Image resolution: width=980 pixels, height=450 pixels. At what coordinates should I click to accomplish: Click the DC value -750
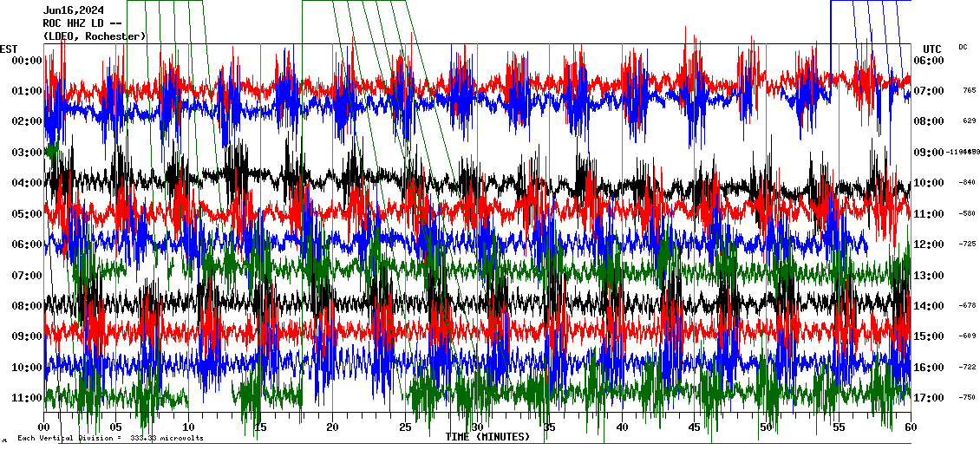(968, 397)
